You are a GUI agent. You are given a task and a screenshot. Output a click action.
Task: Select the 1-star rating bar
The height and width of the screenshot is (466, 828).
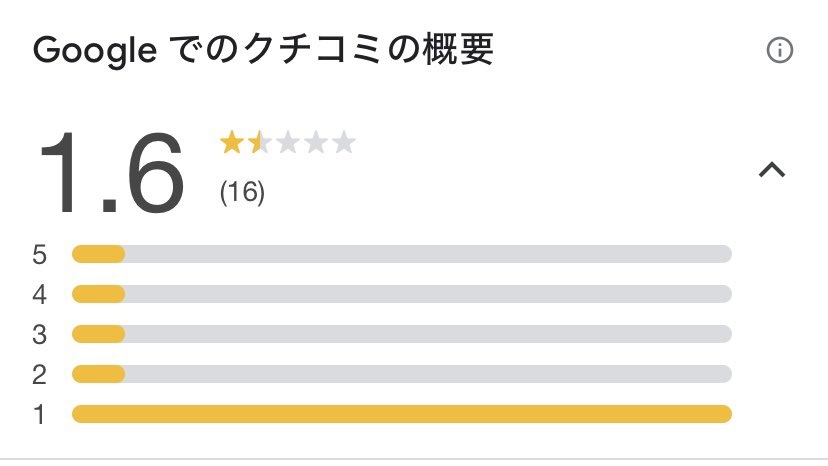401,414
